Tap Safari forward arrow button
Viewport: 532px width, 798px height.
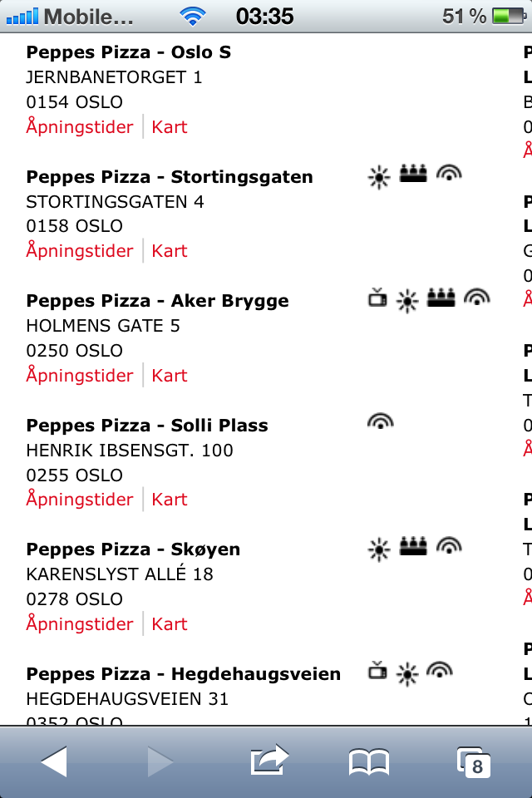tap(160, 761)
